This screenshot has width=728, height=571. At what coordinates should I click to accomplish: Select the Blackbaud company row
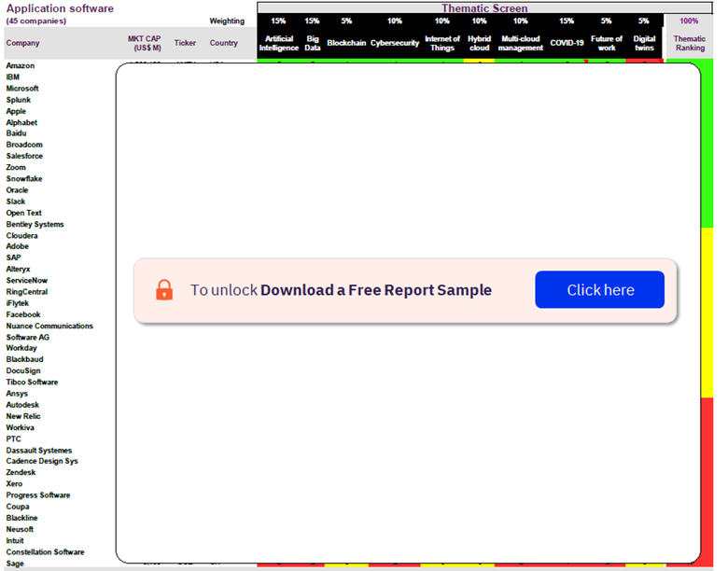tap(24, 359)
